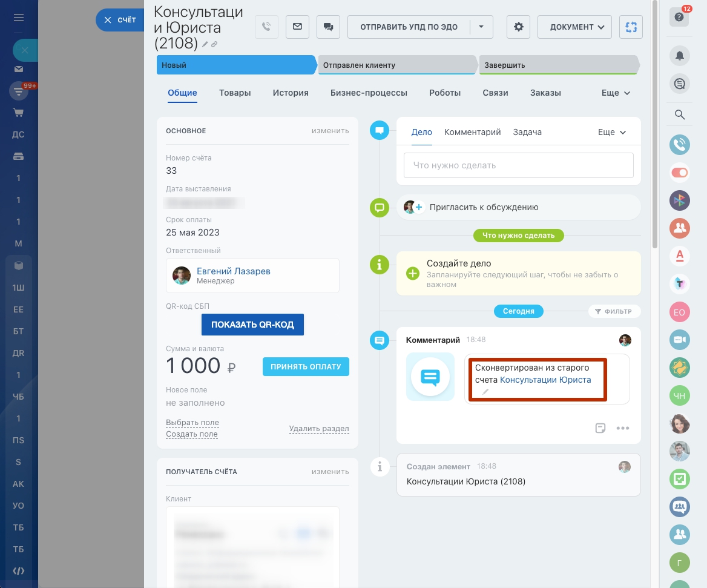Click Выбрать поле link
Screen dimensions: 707x588
coord(192,423)
